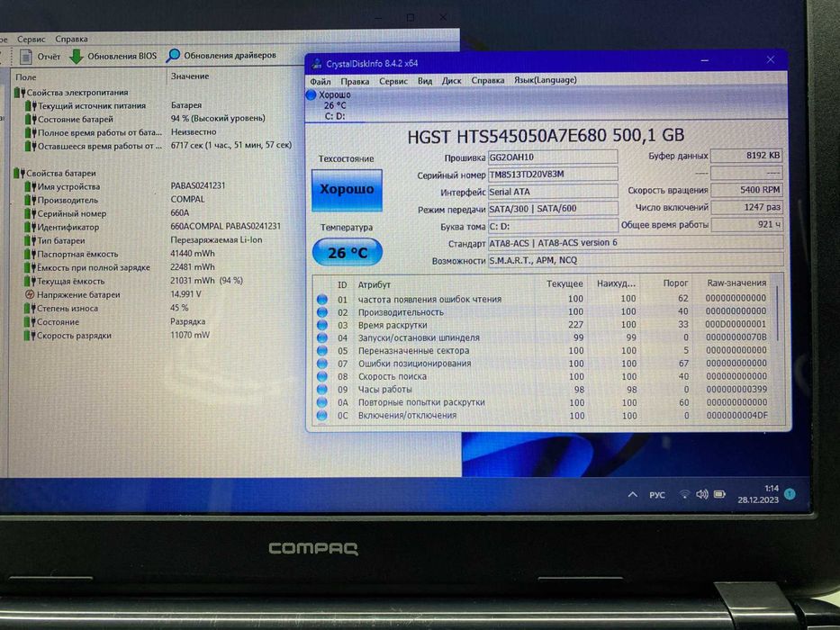This screenshot has height=630, width=840.
Task: Click the Обновления драйверов magnifier icon
Action: tap(173, 55)
